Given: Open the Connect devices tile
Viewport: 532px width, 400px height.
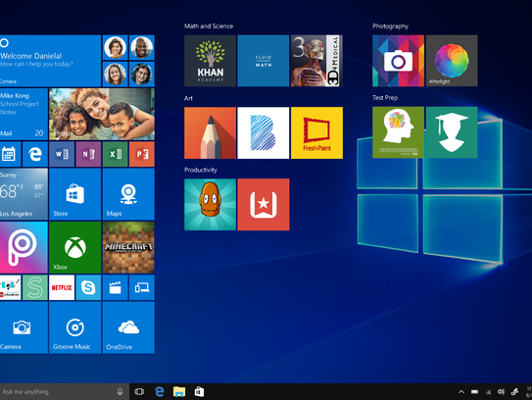Looking at the screenshot, I should [x=142, y=287].
